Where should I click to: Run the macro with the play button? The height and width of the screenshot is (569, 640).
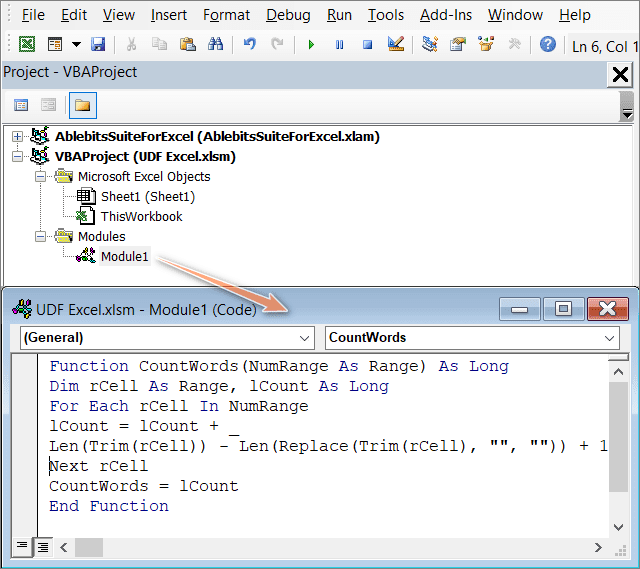click(x=311, y=45)
